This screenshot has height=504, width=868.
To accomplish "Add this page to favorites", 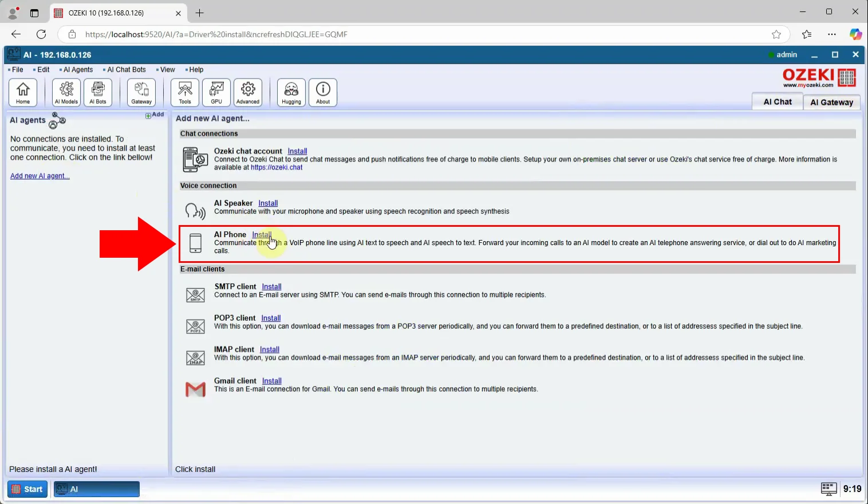I will 776,34.
